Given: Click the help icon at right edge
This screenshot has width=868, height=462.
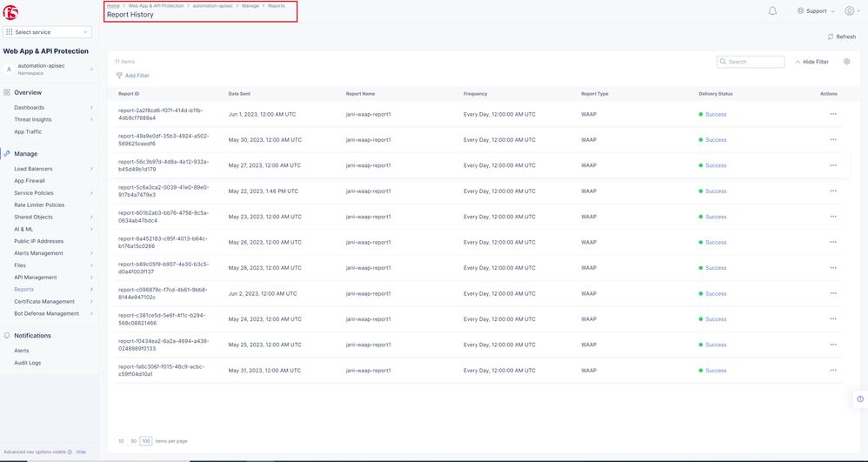Looking at the screenshot, I should point(858,397).
